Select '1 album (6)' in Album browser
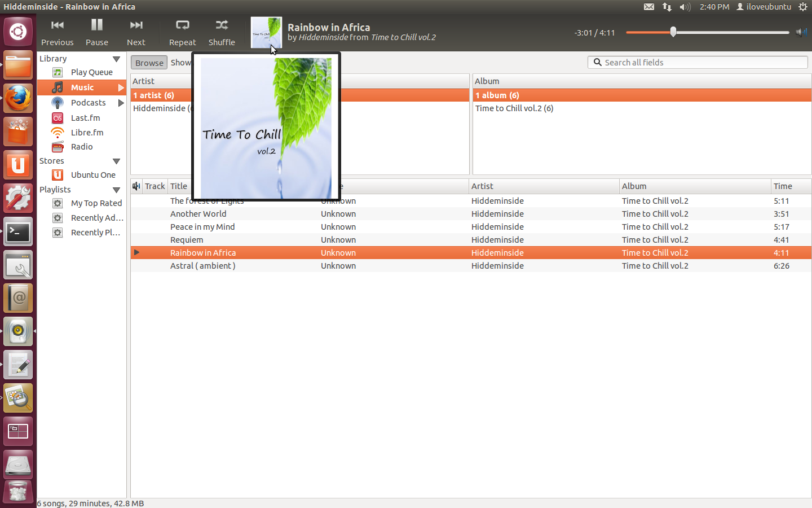This screenshot has width=812, height=508. pos(642,95)
